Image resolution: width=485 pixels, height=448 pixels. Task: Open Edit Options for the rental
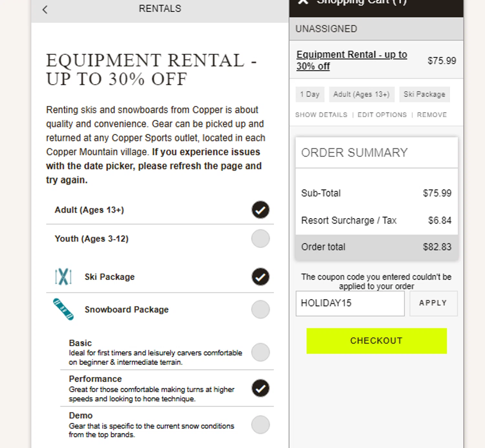pyautogui.click(x=382, y=115)
